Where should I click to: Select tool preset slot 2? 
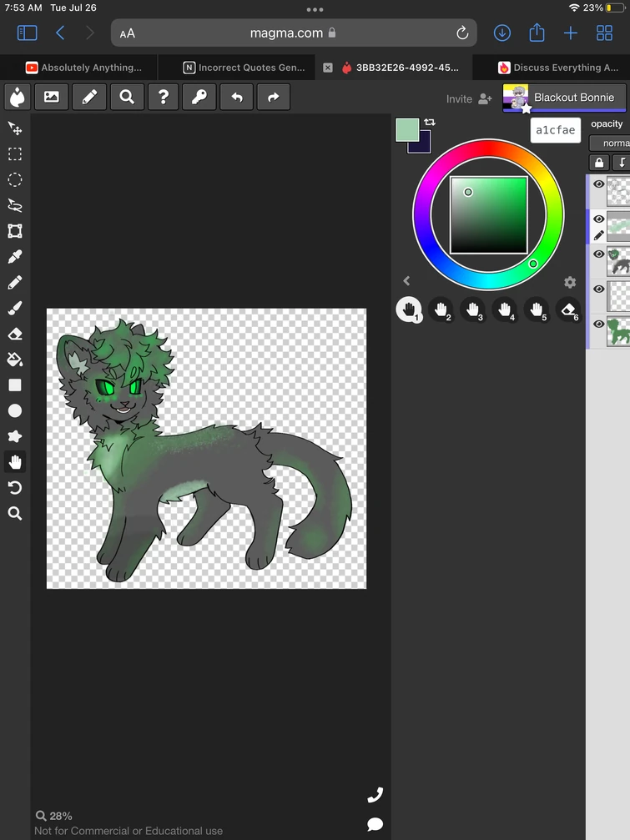point(441,309)
